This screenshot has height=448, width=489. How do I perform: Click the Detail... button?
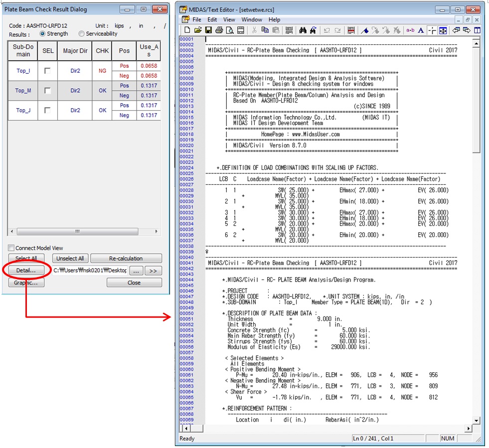[25, 271]
